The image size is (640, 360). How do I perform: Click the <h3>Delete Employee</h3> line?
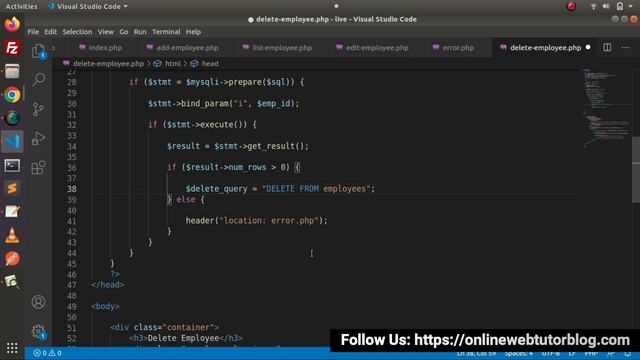pyautogui.click(x=186, y=338)
